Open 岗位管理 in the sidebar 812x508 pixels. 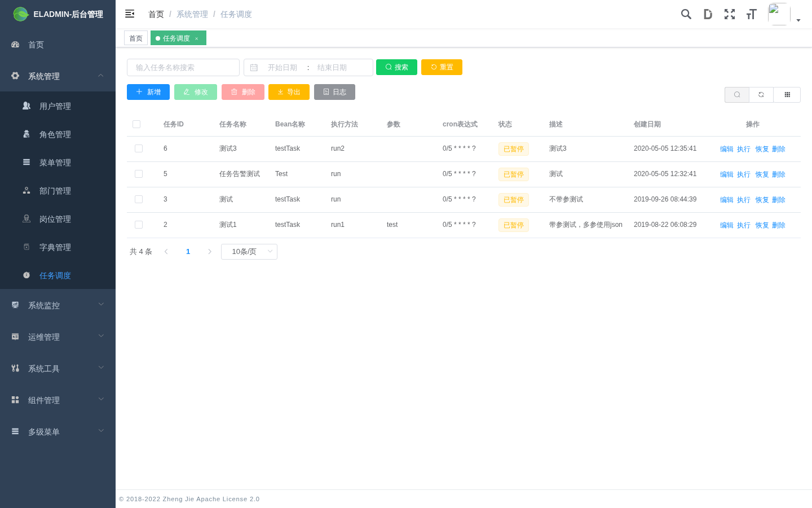[x=58, y=219]
